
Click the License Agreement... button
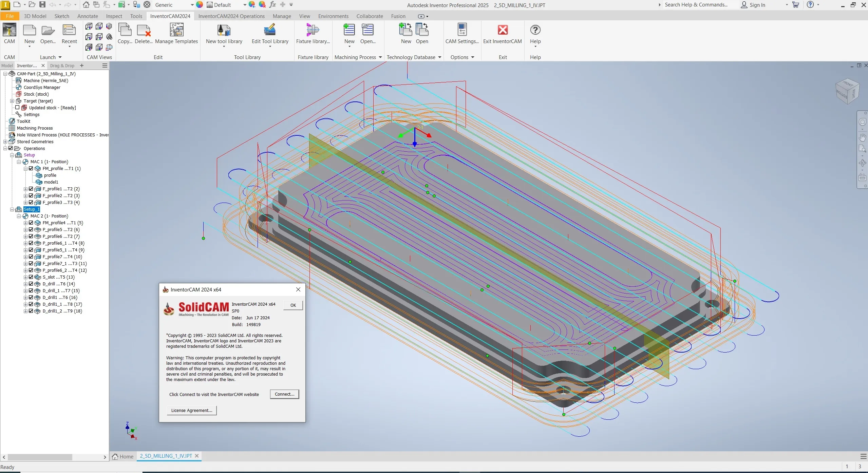click(x=191, y=410)
